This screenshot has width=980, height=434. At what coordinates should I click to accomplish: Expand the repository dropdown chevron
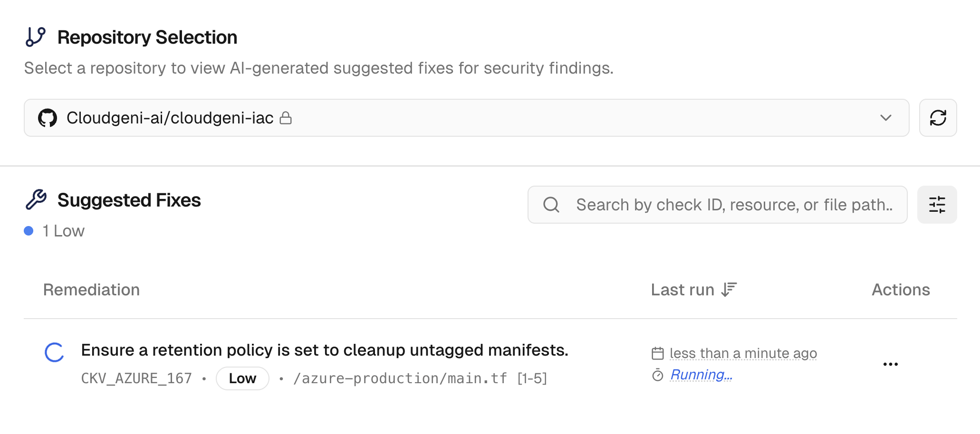(x=885, y=118)
